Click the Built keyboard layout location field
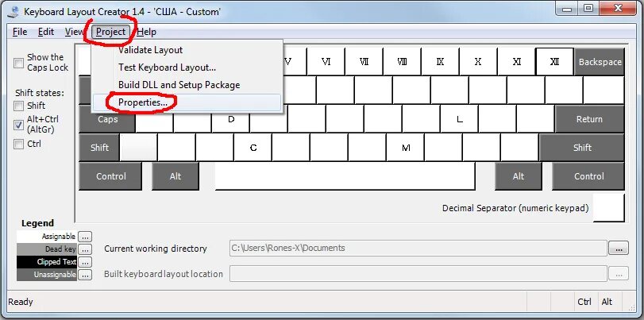The width and height of the screenshot is (644, 320). point(418,274)
